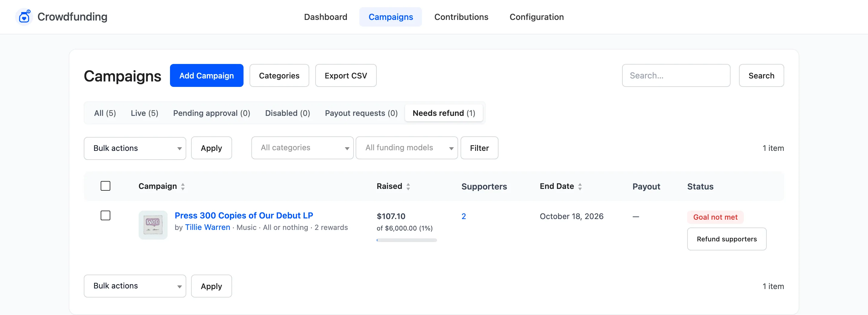The height and width of the screenshot is (315, 868).
Task: Click the Filter button
Action: pos(479,148)
